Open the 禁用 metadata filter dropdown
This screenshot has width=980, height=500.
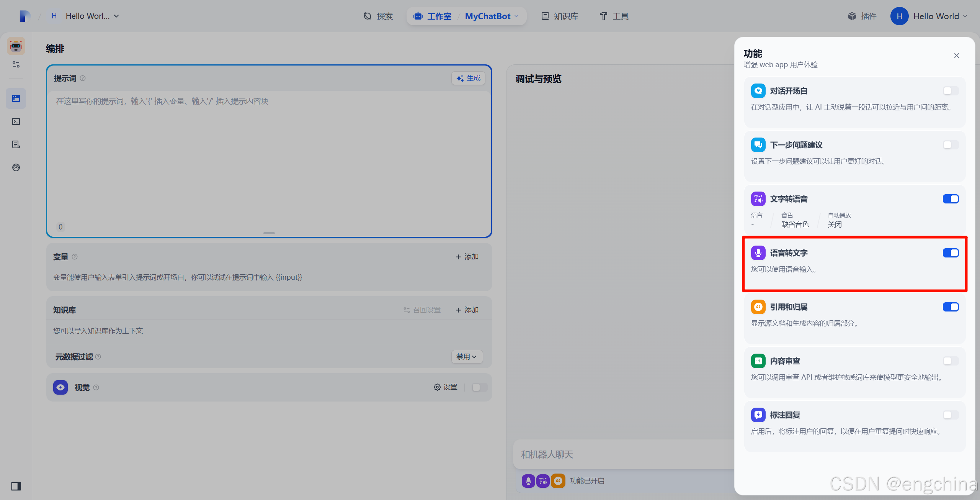(466, 357)
